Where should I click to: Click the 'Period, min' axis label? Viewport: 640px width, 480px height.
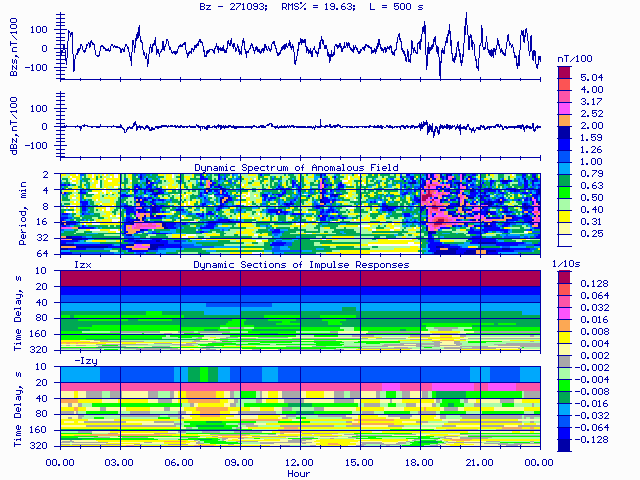pyautogui.click(x=22, y=213)
